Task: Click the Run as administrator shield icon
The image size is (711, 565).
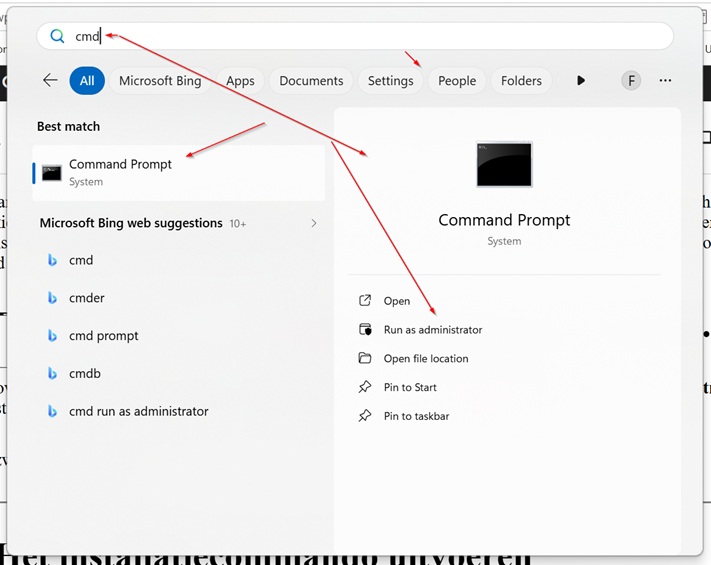Action: click(x=365, y=329)
